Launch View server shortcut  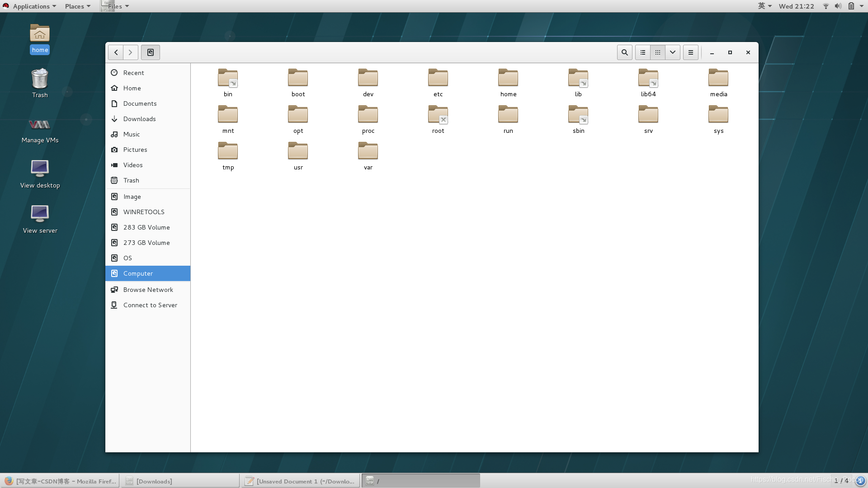pyautogui.click(x=40, y=219)
